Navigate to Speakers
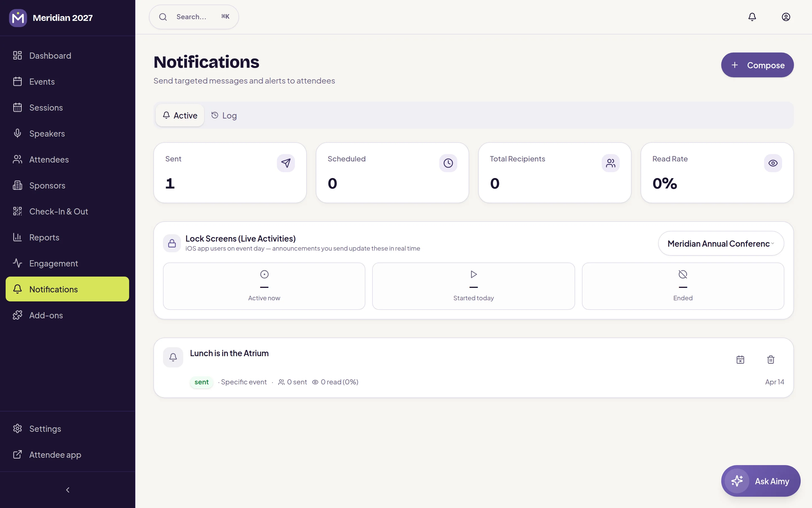The height and width of the screenshot is (508, 812). (67, 133)
